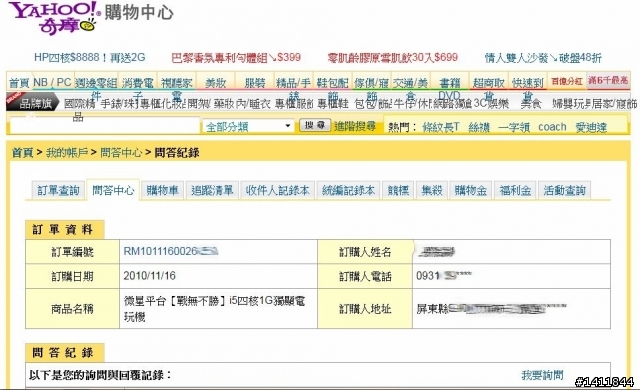Switch to the 訂單查詢 tab
This screenshot has height=390, width=640.
(58, 190)
